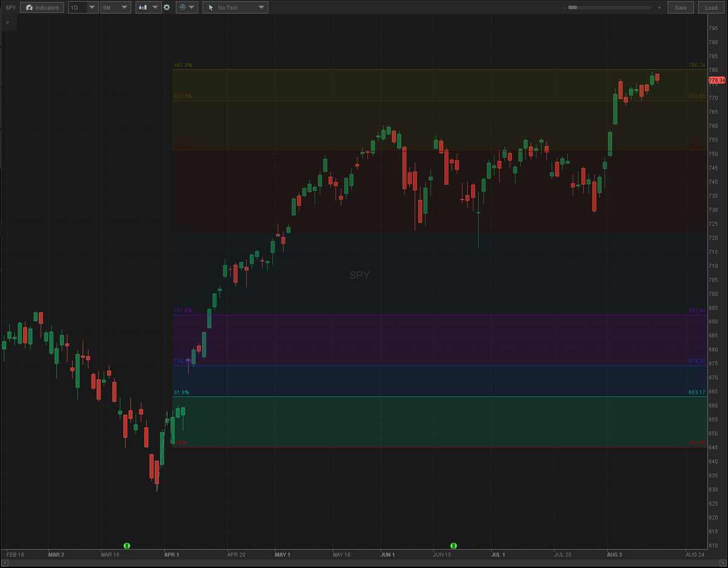The height and width of the screenshot is (568, 728).
Task: Click the MAR 2 date label
Action: coord(56,555)
